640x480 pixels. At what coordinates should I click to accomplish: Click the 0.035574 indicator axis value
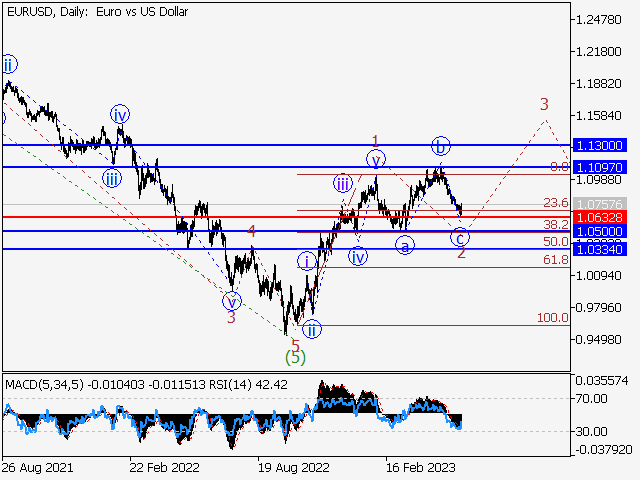(x=602, y=381)
